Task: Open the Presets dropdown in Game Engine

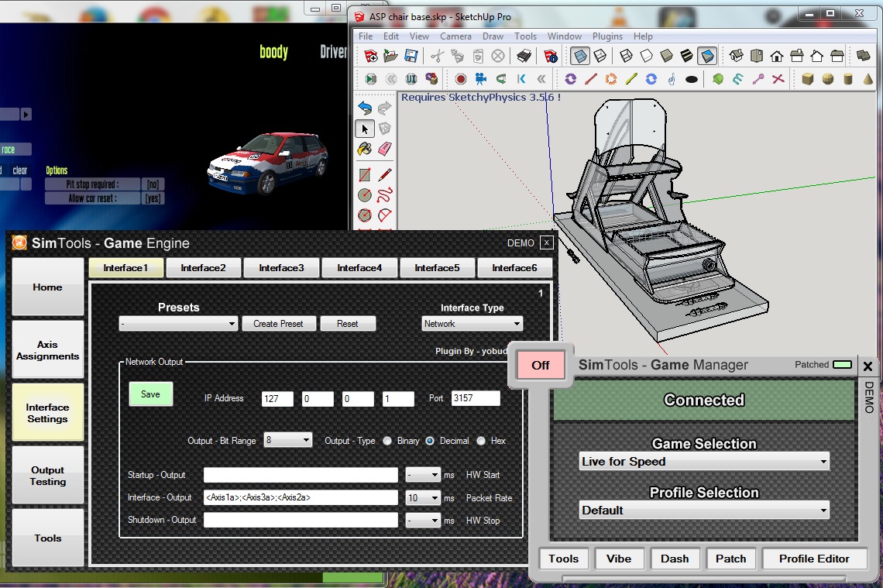Action: click(x=178, y=324)
